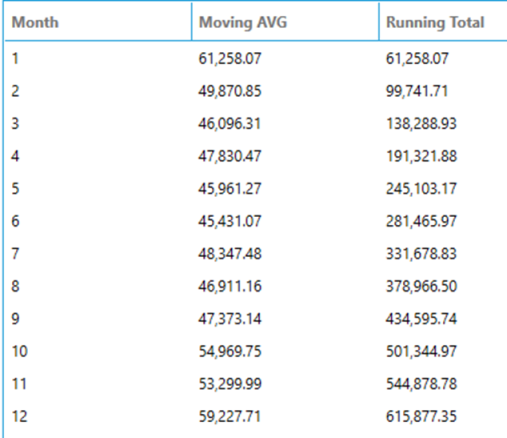Select the Running Total value 99,741.71
Screen dimensions: 507x438
pos(417,91)
